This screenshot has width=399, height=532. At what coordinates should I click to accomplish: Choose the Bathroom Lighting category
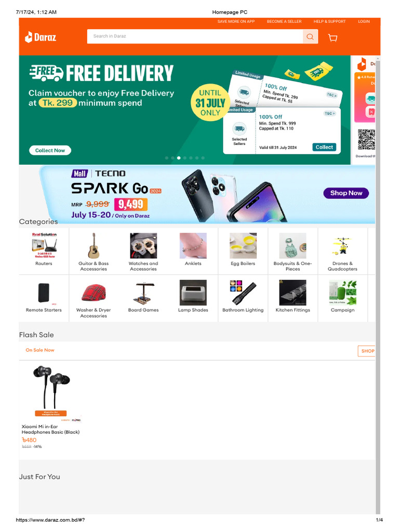(243, 298)
